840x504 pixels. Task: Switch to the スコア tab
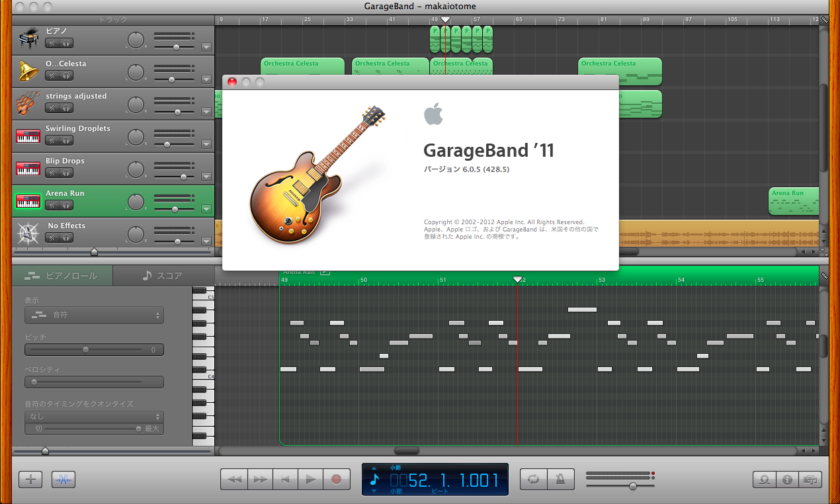coord(163,276)
